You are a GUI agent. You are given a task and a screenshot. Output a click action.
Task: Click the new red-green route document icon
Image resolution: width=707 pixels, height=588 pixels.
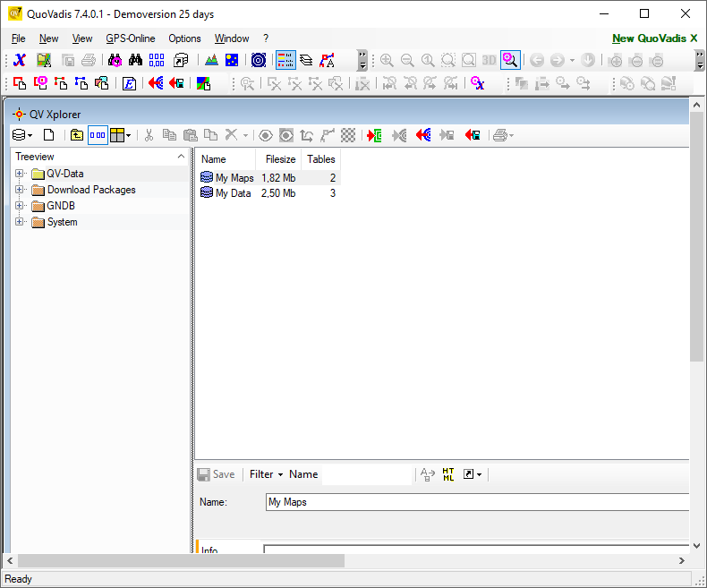(x=61, y=83)
